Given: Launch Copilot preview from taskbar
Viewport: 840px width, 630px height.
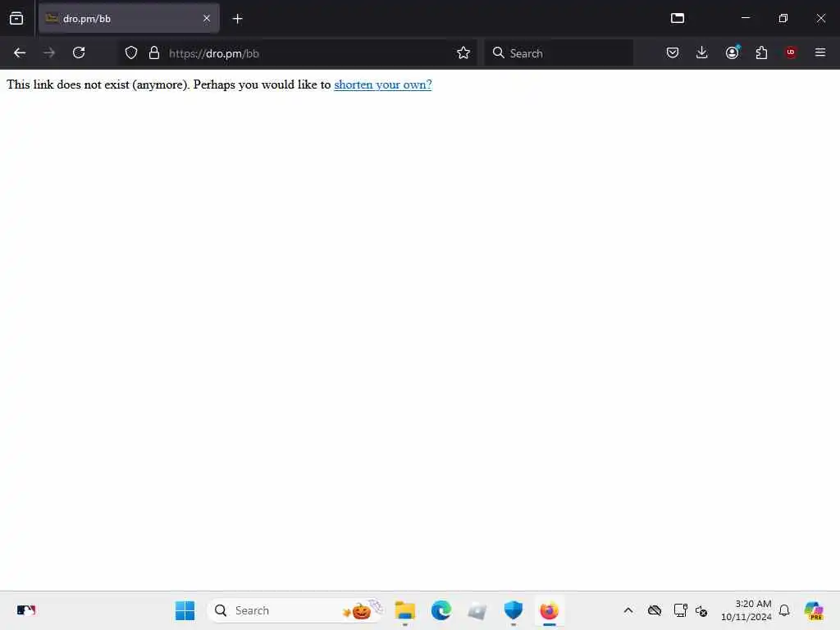Looking at the screenshot, I should [x=814, y=610].
